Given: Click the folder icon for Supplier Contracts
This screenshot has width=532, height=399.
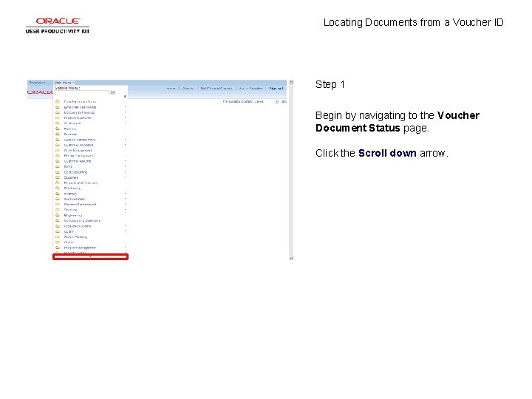Looking at the screenshot, I should tap(58, 117).
